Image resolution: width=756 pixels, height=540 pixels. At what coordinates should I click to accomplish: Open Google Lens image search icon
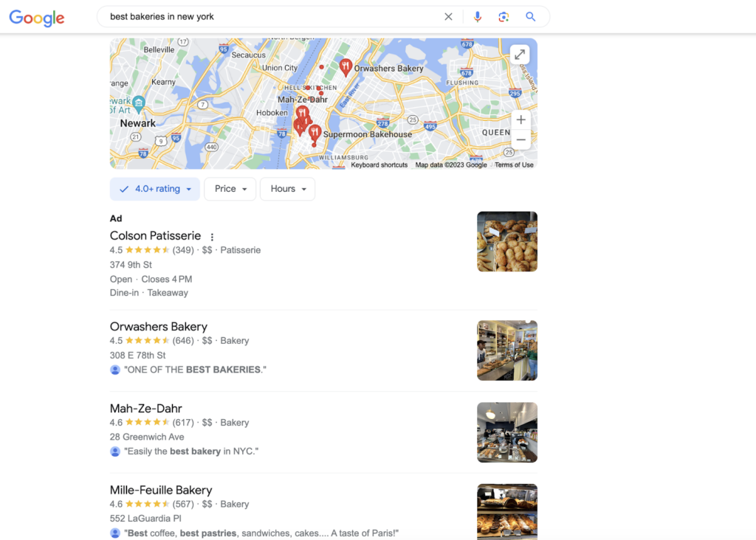504,17
